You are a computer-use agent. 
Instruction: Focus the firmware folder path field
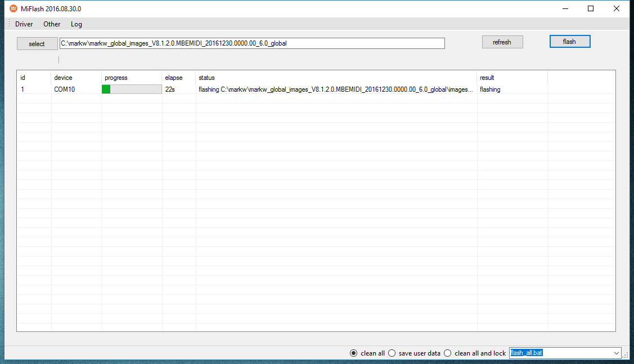252,43
